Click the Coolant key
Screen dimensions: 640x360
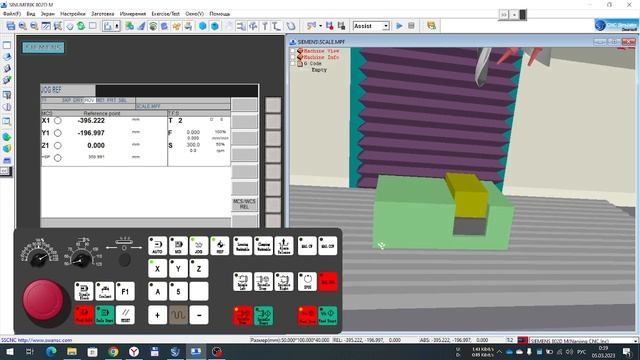104,291
